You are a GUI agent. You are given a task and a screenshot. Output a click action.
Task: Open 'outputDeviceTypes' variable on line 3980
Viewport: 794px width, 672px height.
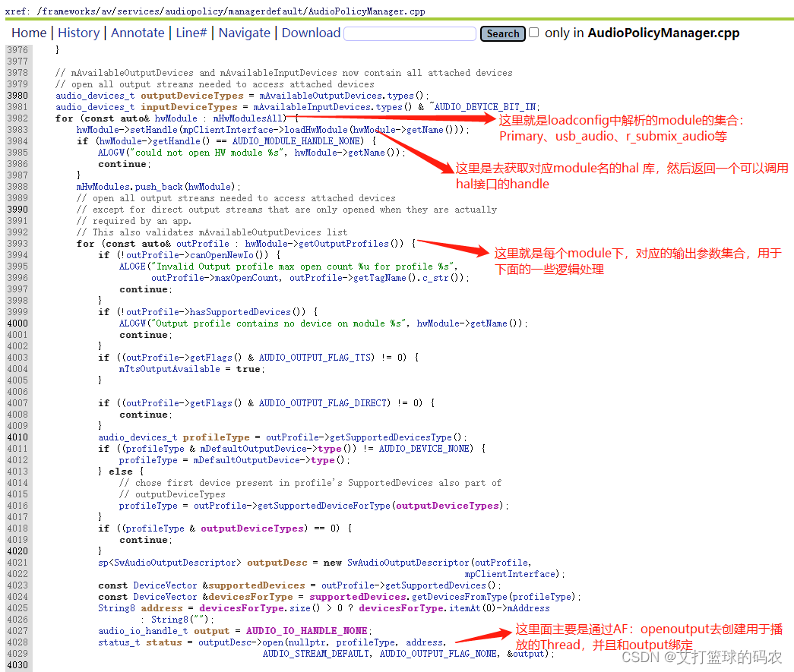(x=192, y=96)
